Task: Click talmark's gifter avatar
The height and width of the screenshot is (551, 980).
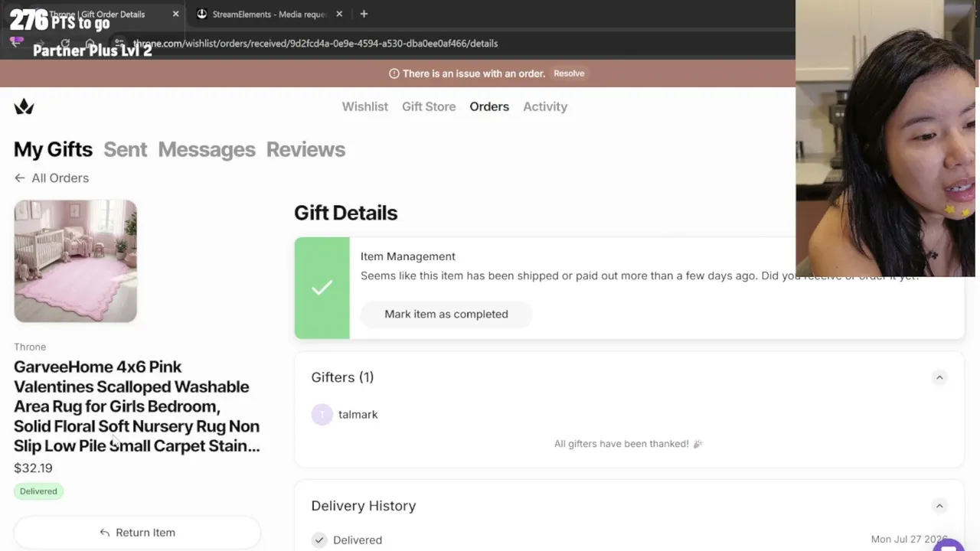Action: 322,414
